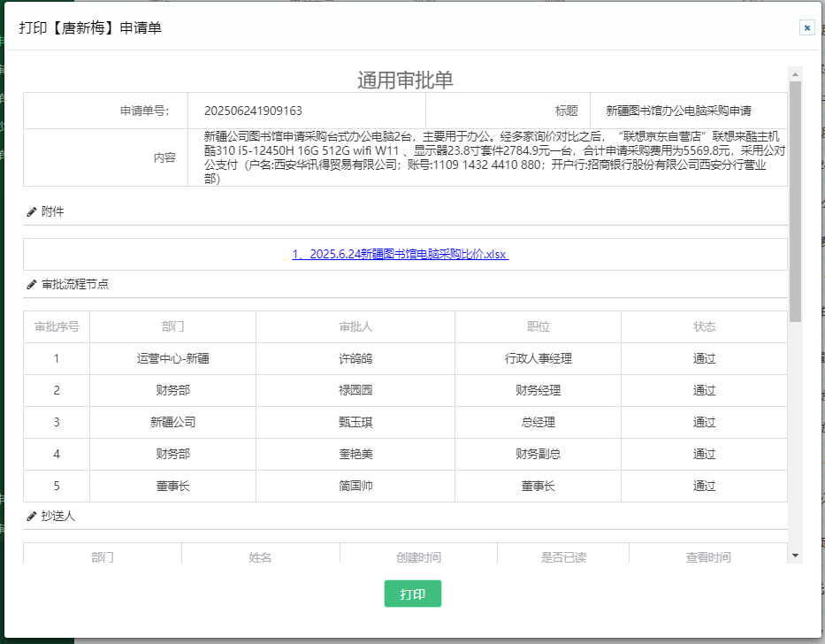The width and height of the screenshot is (825, 644).
Task: Click the 审批人 column header
Action: click(x=355, y=326)
